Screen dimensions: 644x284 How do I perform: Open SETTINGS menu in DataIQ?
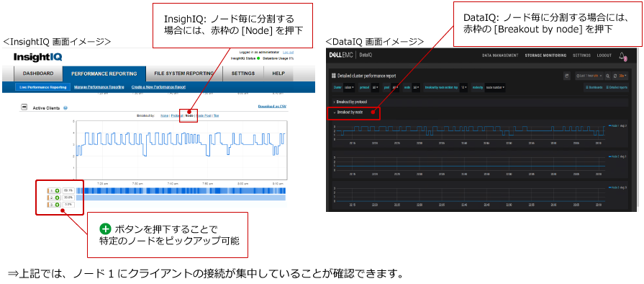point(581,56)
